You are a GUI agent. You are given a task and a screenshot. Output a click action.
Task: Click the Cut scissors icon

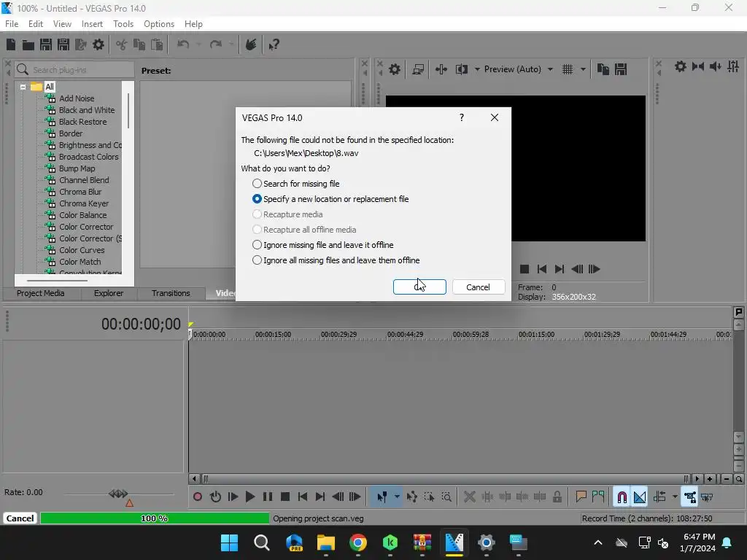pos(122,44)
